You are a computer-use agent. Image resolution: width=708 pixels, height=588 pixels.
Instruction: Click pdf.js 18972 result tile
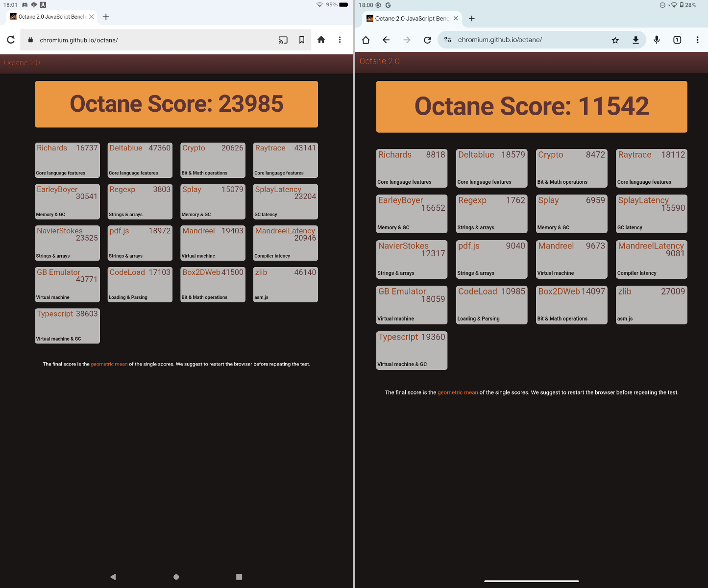point(140,243)
